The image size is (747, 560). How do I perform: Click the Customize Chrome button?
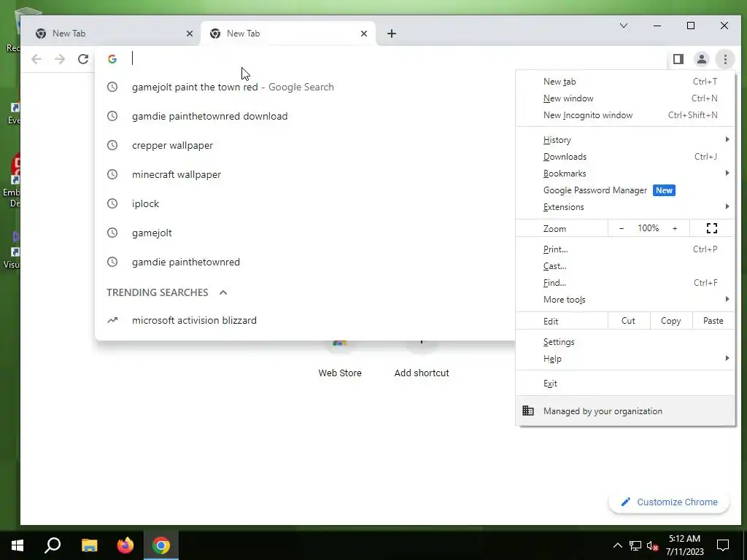[669, 502]
